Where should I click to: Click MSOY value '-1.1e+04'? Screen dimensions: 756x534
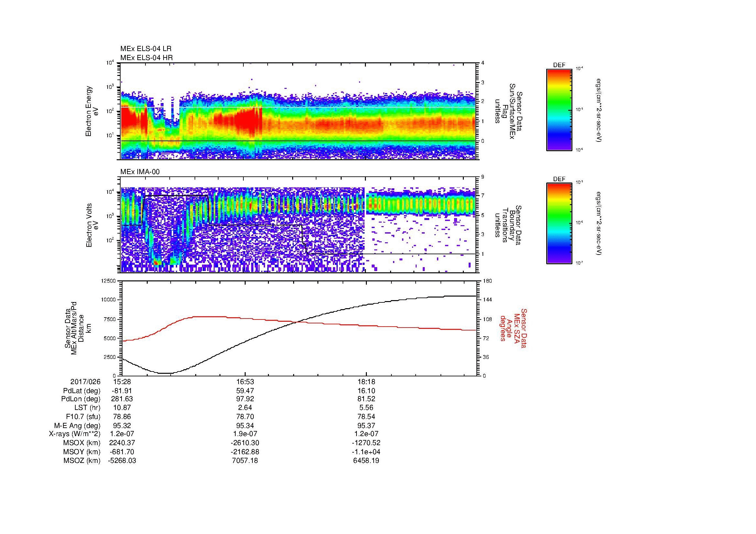[366, 452]
